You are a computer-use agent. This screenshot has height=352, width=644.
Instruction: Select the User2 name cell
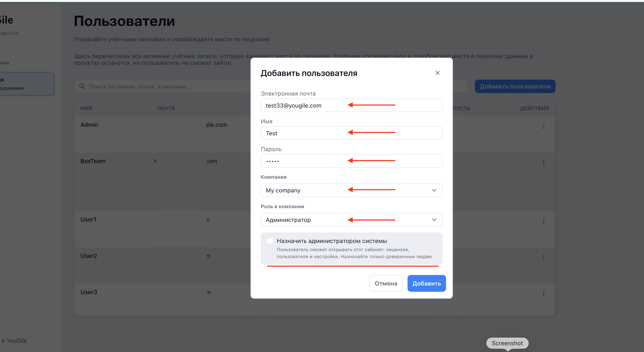(89, 256)
